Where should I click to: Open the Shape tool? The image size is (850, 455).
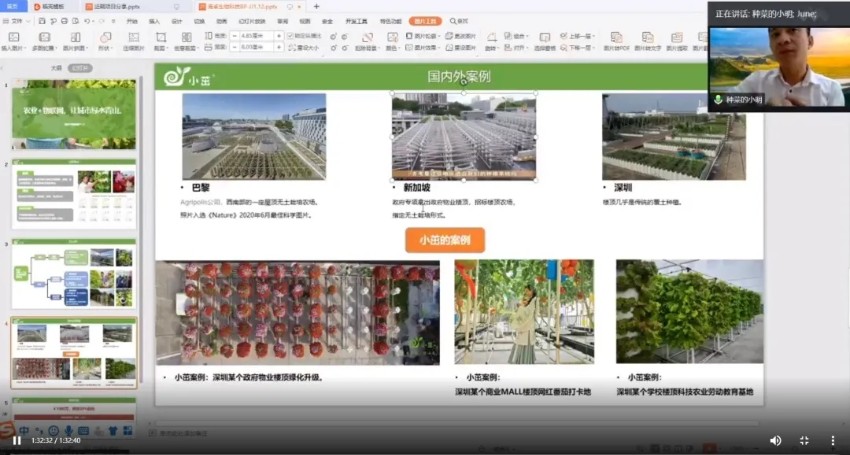click(105, 37)
